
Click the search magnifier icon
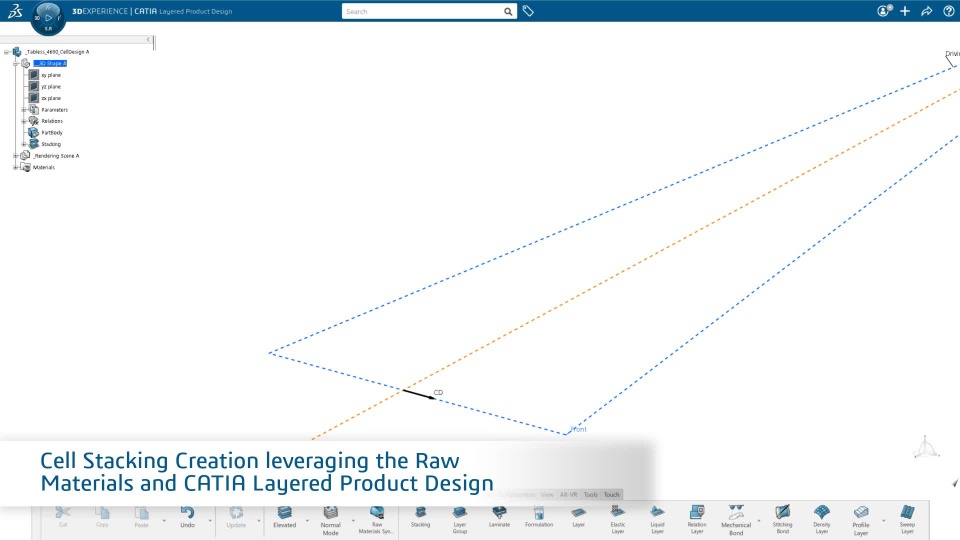pos(508,12)
